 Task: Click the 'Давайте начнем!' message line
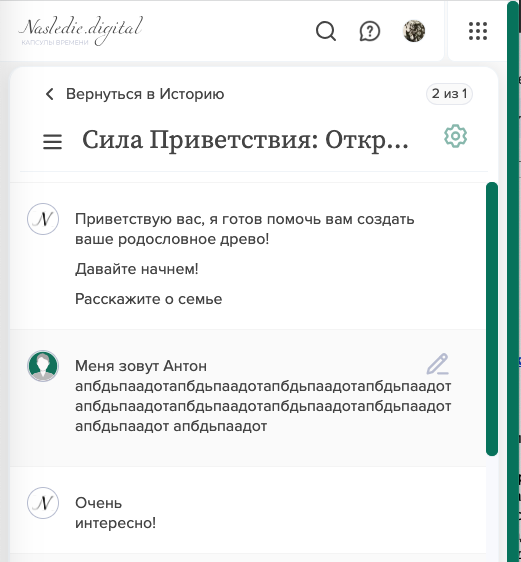137,269
